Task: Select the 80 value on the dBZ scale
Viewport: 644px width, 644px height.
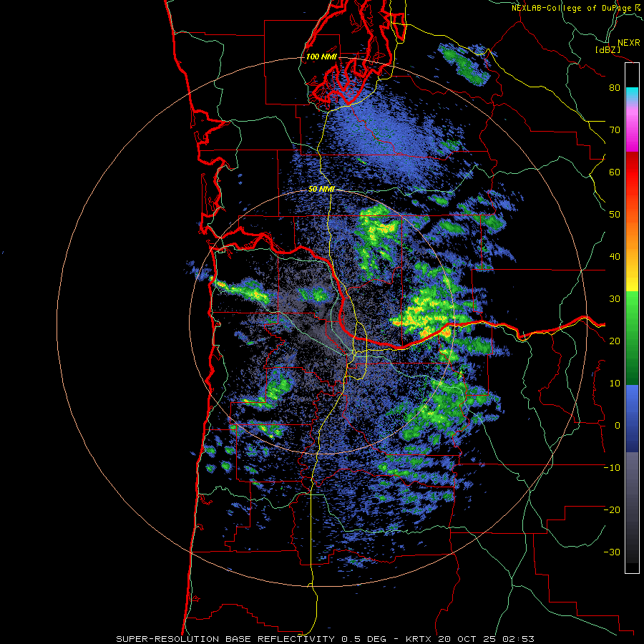Action: tap(615, 88)
